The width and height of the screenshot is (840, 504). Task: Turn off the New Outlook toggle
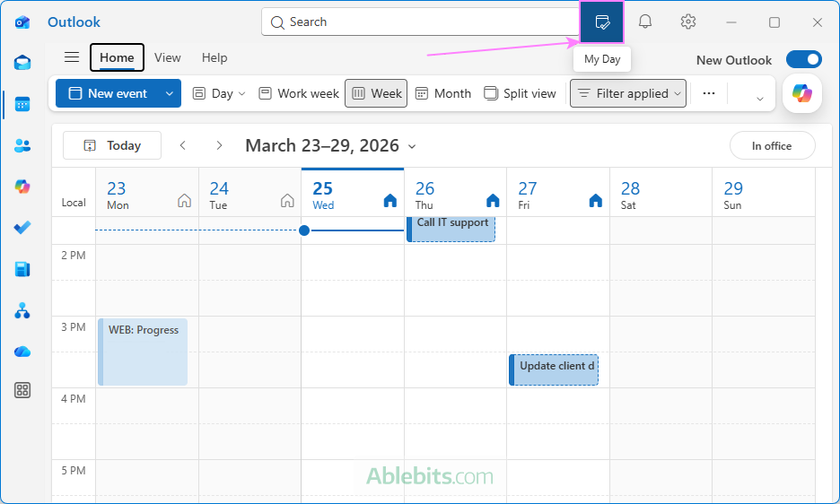pyautogui.click(x=803, y=59)
